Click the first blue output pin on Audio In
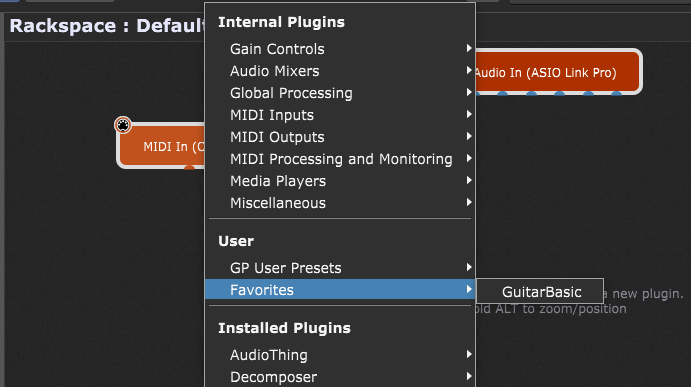691x387 pixels. tap(502, 93)
